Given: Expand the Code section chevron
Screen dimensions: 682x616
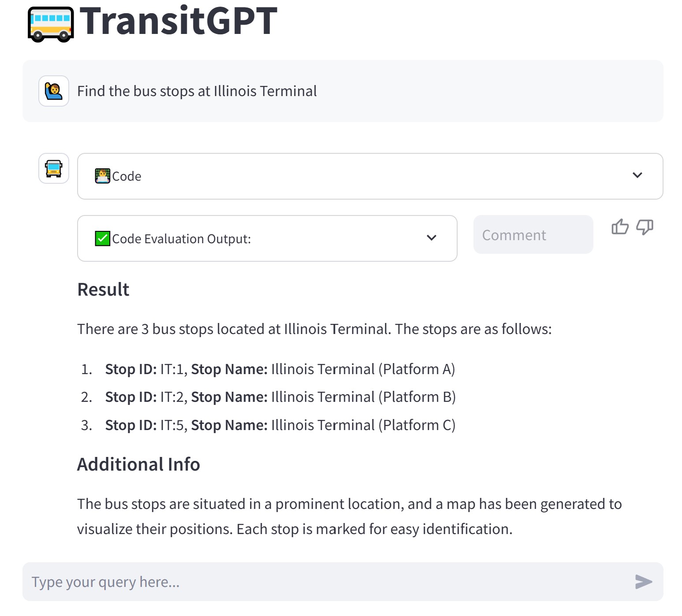Looking at the screenshot, I should [x=637, y=175].
